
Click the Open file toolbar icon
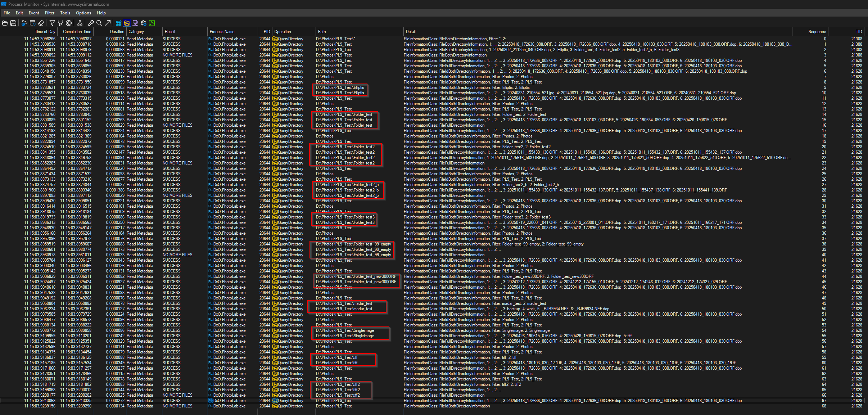click(x=5, y=23)
